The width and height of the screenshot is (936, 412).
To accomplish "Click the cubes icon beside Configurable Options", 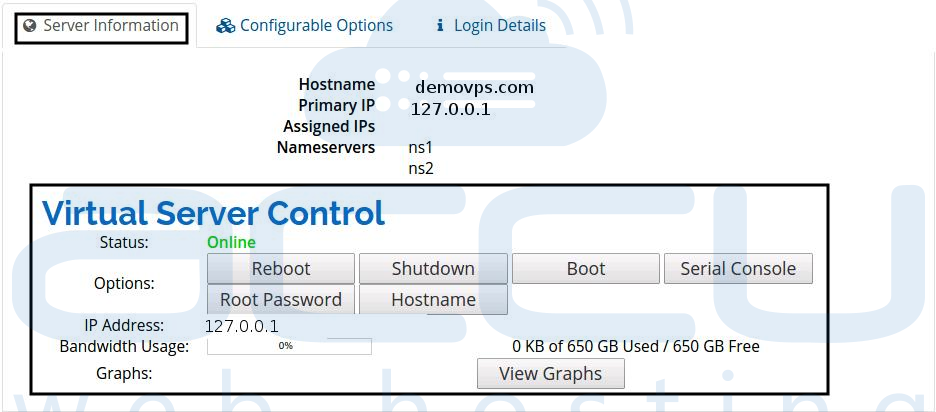I will pos(225,26).
